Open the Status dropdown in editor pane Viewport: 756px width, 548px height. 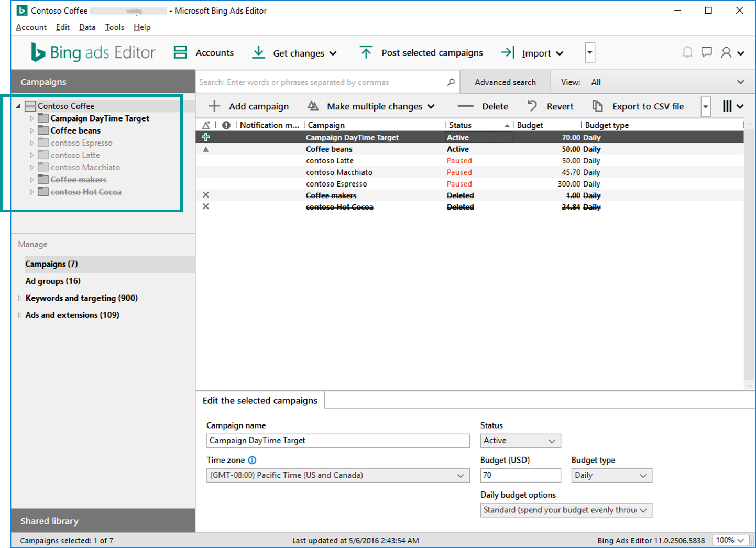pos(520,441)
